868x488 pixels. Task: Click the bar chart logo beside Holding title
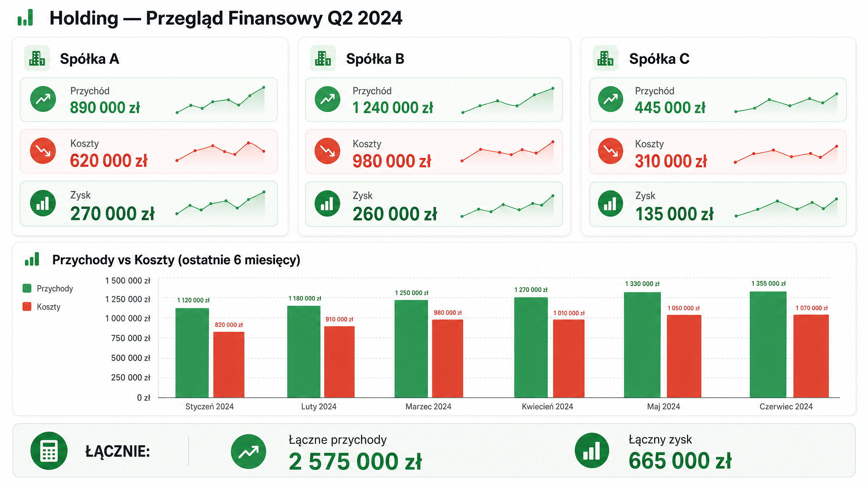pos(25,18)
